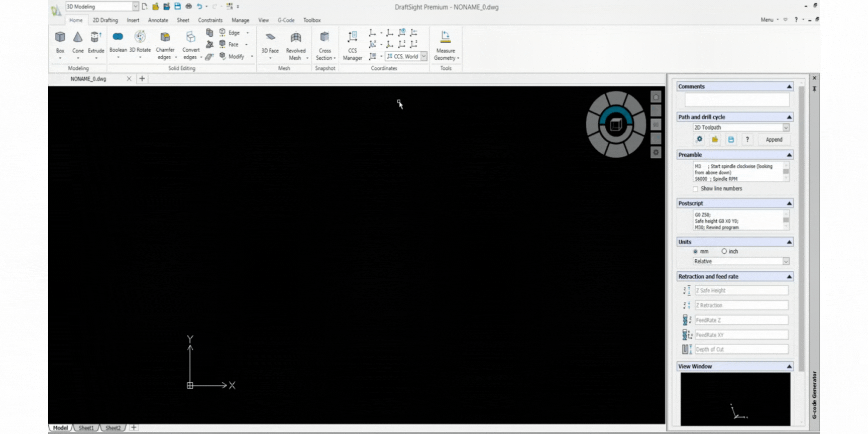Switch to the 2D Drafting ribbon tab
Image resolution: width=868 pixels, height=434 pixels.
click(x=105, y=20)
